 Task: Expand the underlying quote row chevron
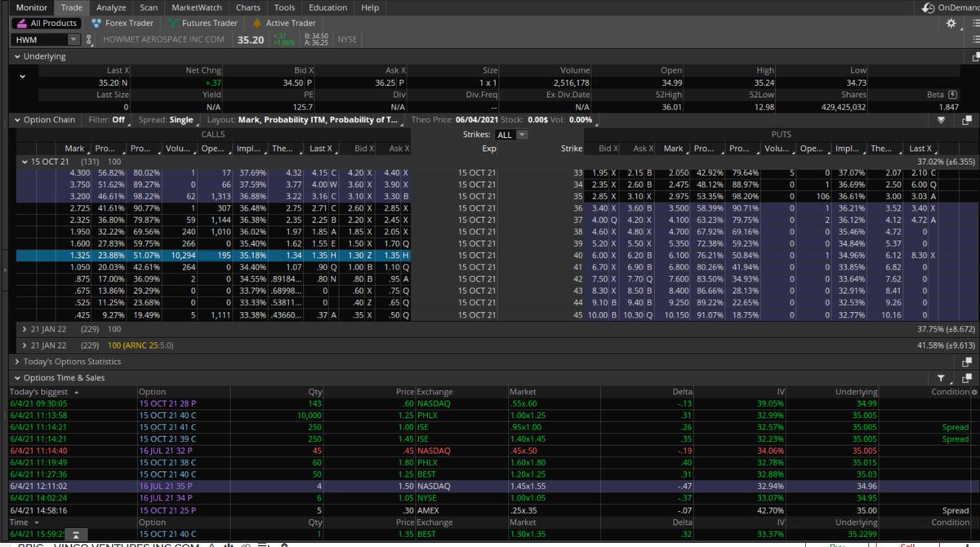tap(21, 76)
